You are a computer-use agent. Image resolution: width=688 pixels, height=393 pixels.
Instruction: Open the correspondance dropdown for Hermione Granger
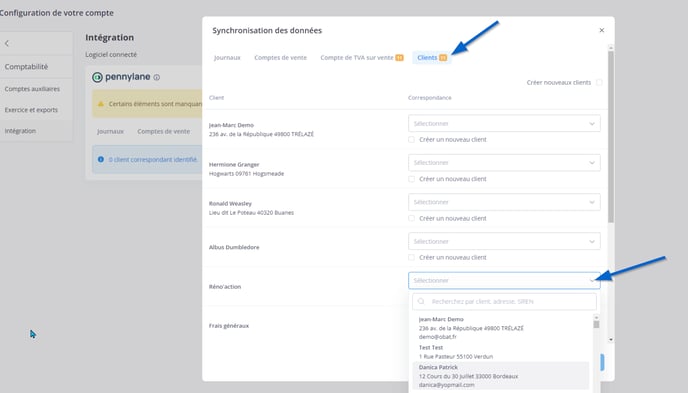click(504, 163)
